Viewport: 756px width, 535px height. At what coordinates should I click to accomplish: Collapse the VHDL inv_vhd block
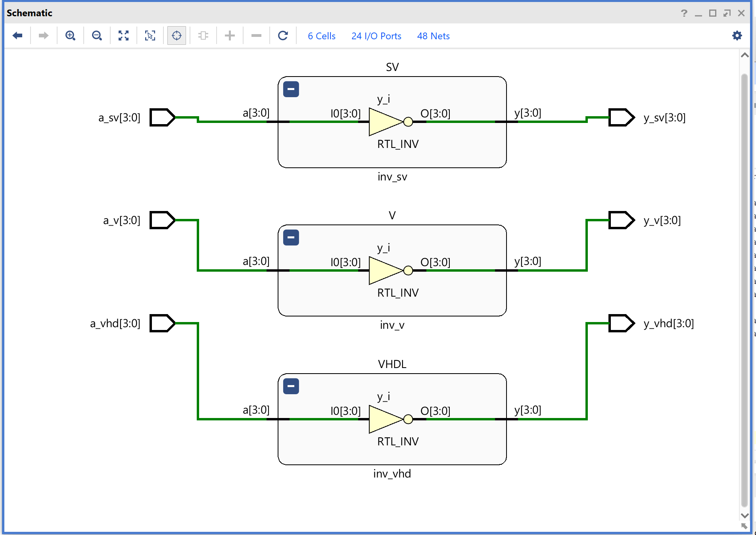pos(291,386)
